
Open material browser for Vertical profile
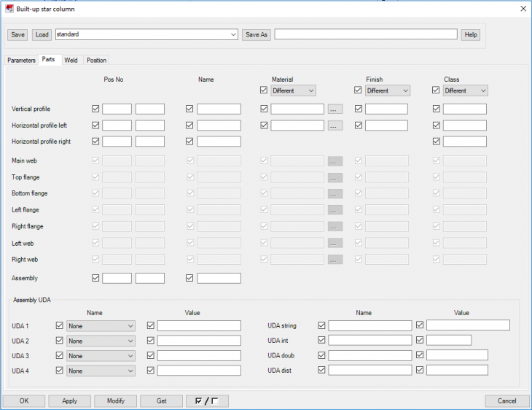pos(335,109)
